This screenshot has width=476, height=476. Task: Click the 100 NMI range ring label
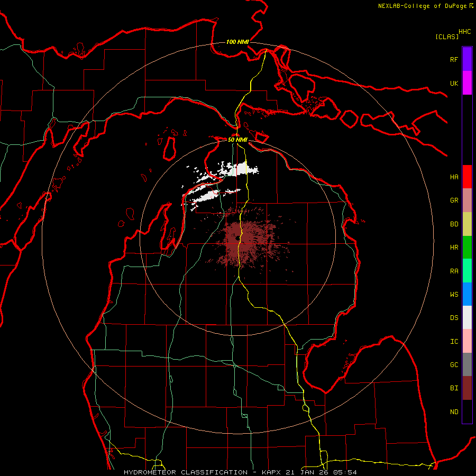point(237,42)
